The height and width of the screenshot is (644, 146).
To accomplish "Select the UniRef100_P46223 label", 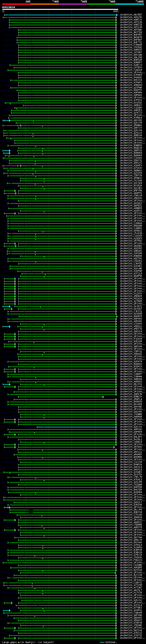I will click(131, 560).
